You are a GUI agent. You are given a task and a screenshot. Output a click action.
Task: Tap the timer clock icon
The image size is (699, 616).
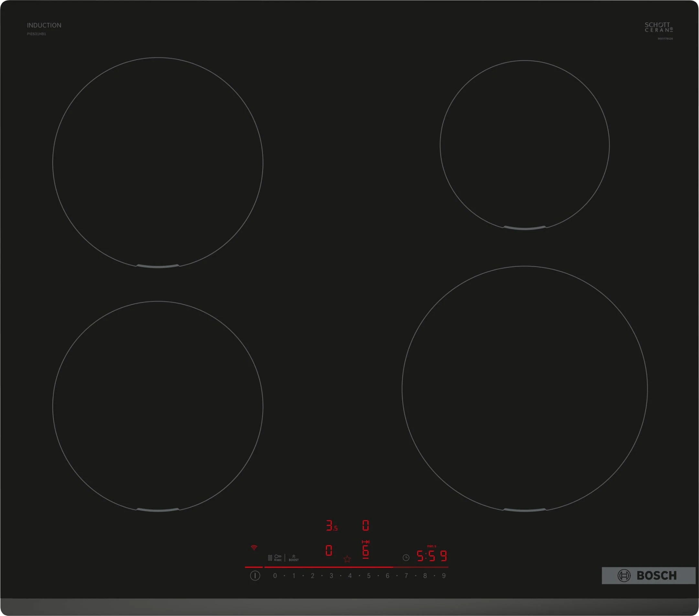(406, 557)
